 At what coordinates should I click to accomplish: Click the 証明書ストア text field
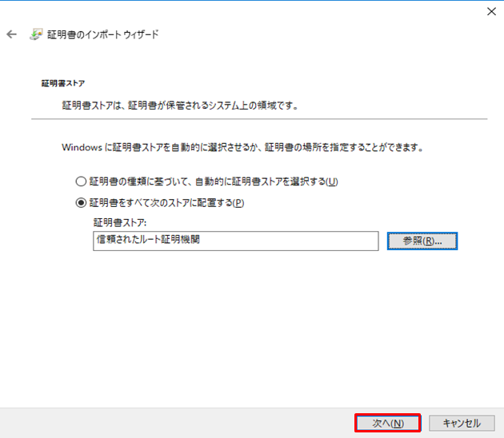(x=235, y=241)
